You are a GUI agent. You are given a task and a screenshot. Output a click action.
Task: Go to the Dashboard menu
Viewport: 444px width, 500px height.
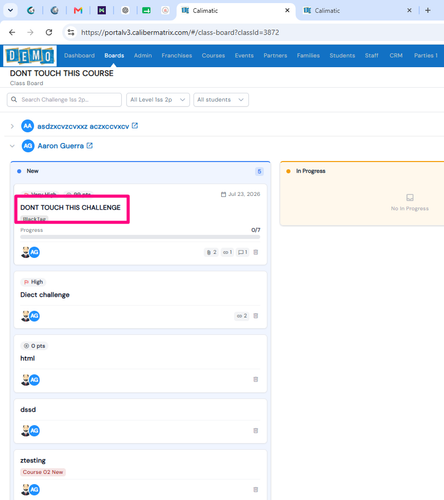(x=79, y=55)
